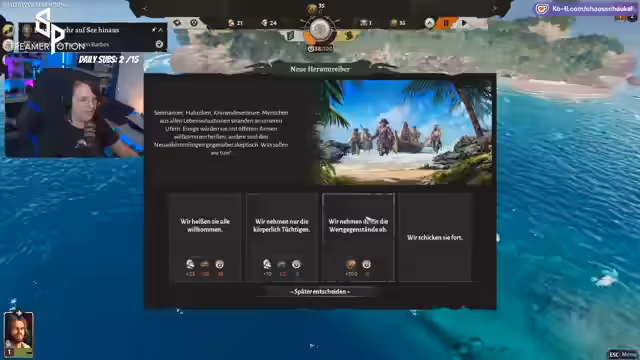Screen dimensions: 640x360
Task: Select the captain portrait at bottom left
Action: (18, 335)
